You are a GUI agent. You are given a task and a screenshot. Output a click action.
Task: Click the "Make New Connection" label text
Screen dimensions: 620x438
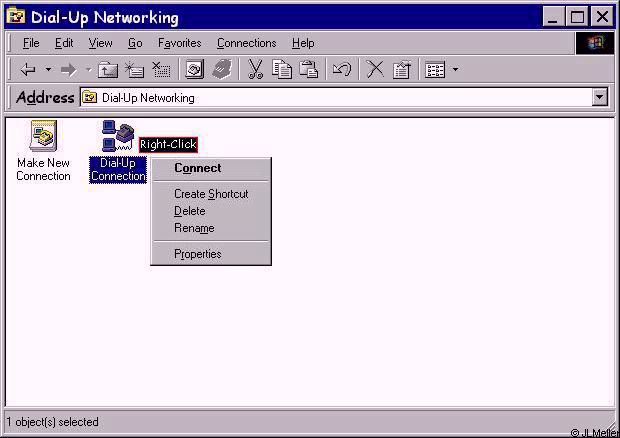pos(43,170)
